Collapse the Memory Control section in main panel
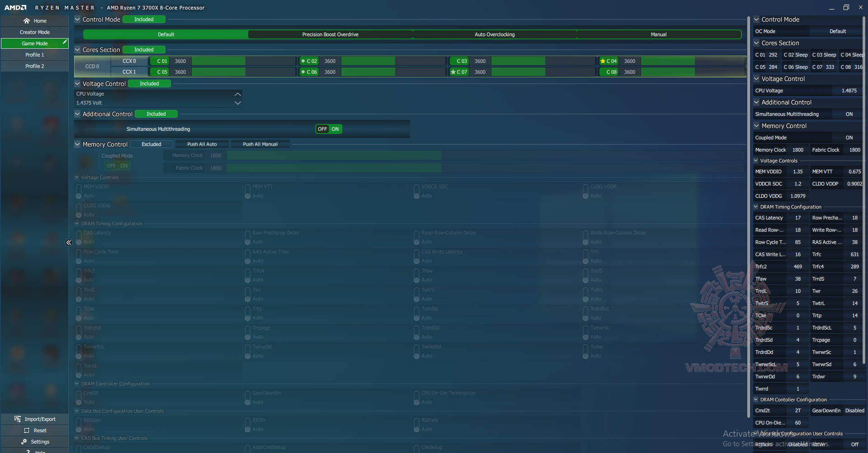This screenshot has width=868, height=453. [77, 144]
